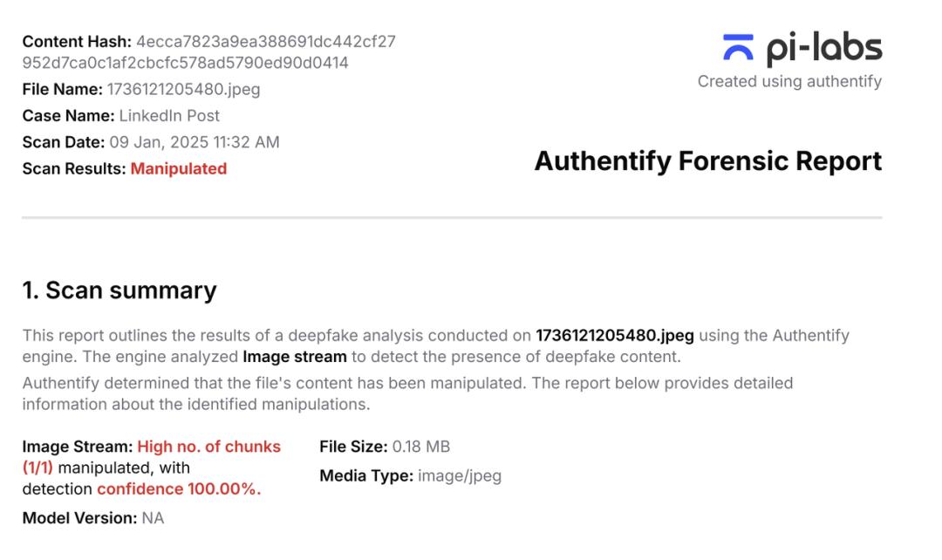The height and width of the screenshot is (560, 942).
Task: Click the Scan Date value 09 Jan, 2025
Action: point(194,142)
